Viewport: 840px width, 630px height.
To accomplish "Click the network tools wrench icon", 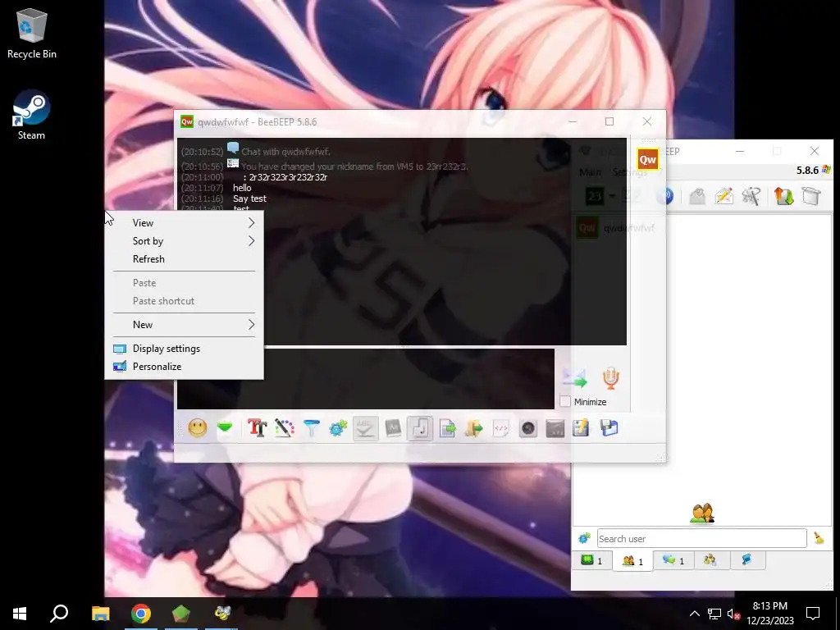I will [751, 196].
